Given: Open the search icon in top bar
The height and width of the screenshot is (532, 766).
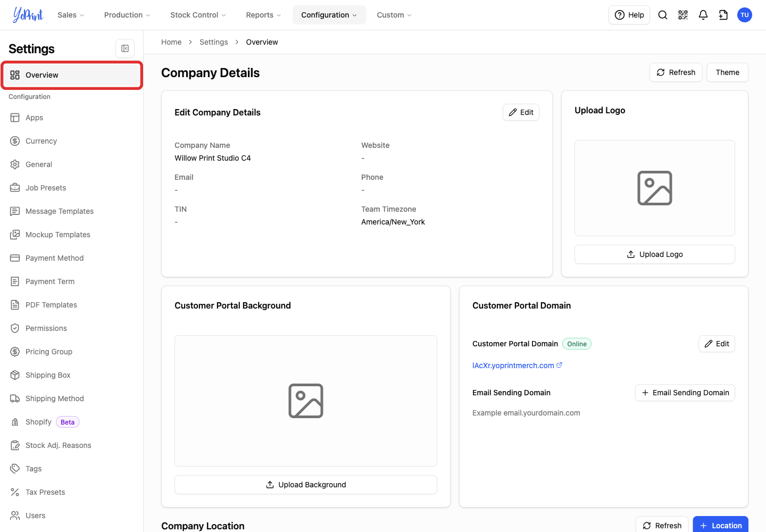Looking at the screenshot, I should tap(663, 15).
